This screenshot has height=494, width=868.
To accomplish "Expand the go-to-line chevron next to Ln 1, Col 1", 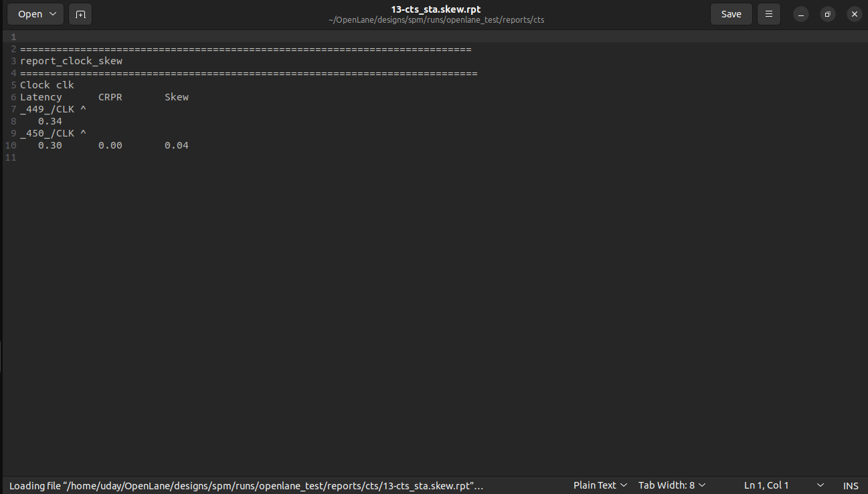I will [819, 485].
